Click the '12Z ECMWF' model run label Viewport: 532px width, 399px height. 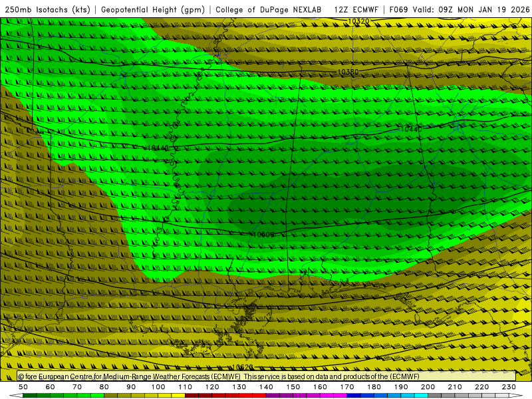point(356,9)
